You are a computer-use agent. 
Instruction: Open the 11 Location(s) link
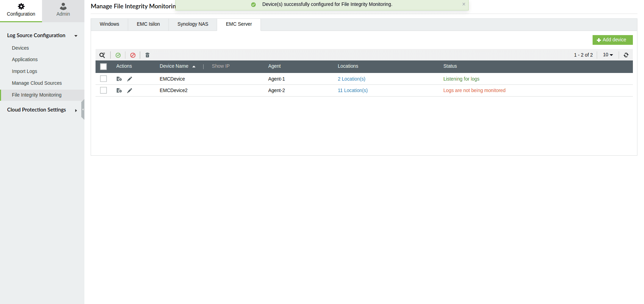click(353, 90)
